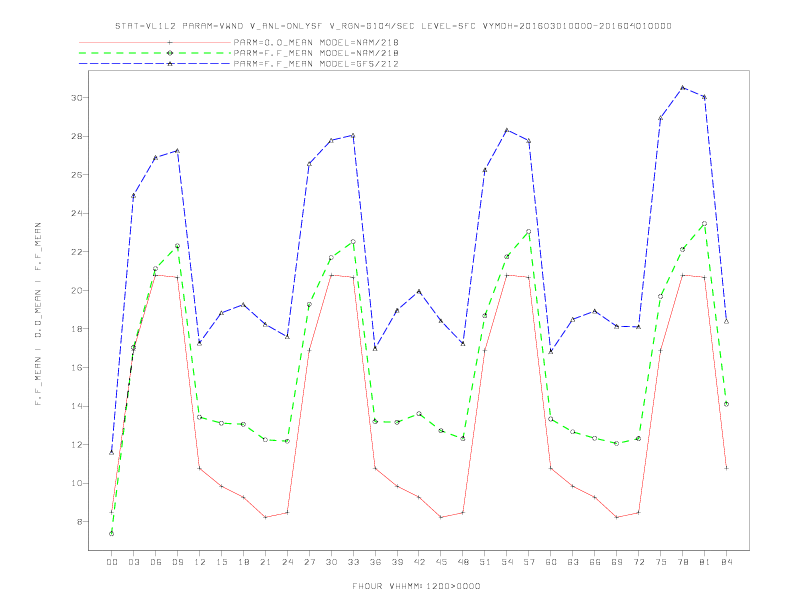This screenshot has width=792, height=612.
Task: Click x-axis tick label 84
Action: [726, 562]
